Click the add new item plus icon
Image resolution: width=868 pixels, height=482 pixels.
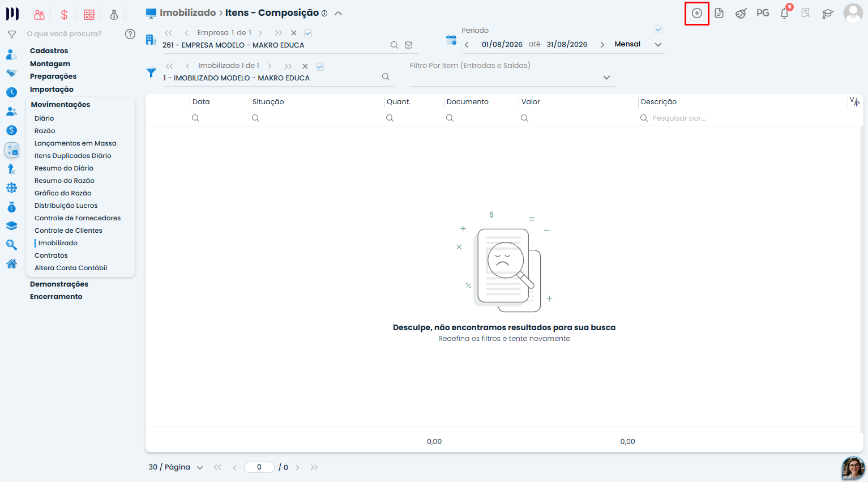(697, 13)
